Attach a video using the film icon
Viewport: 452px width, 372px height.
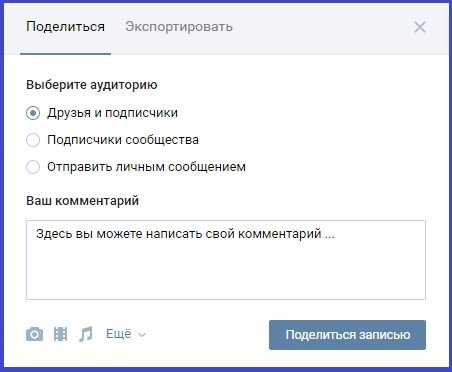(60, 334)
